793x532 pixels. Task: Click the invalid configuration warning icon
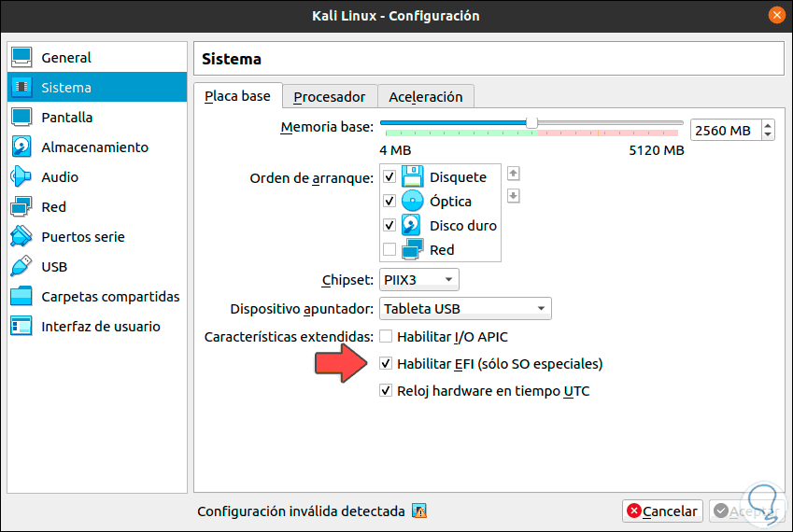419,511
